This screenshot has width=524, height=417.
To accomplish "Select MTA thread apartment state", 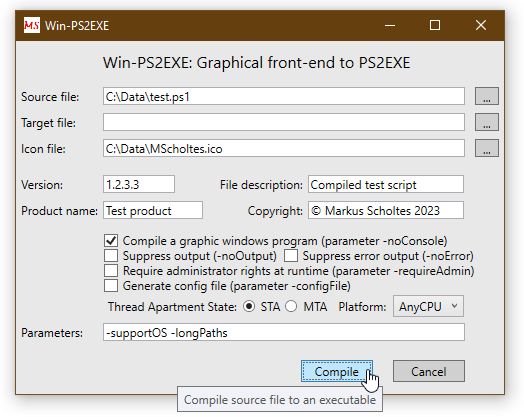I will (x=291, y=306).
